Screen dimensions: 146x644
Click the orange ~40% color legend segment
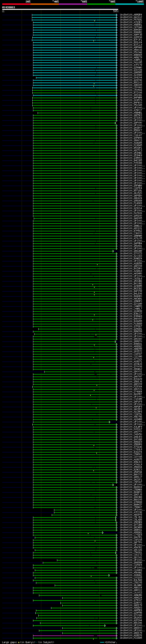(x=45, y=4)
